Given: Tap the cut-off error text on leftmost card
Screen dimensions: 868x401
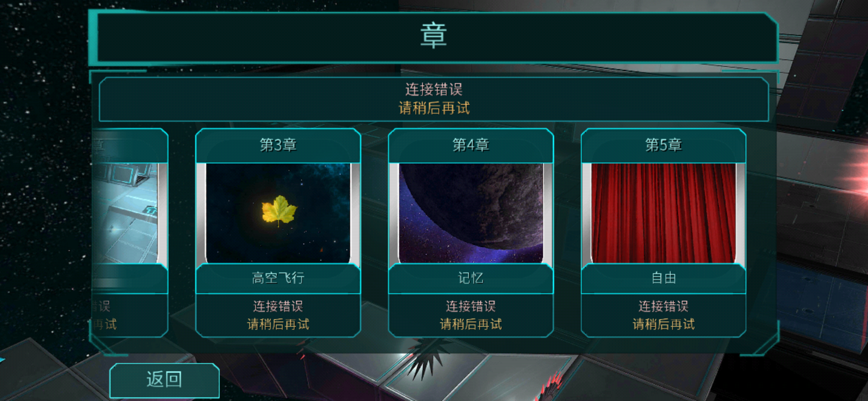Looking at the screenshot, I should pos(104,316).
